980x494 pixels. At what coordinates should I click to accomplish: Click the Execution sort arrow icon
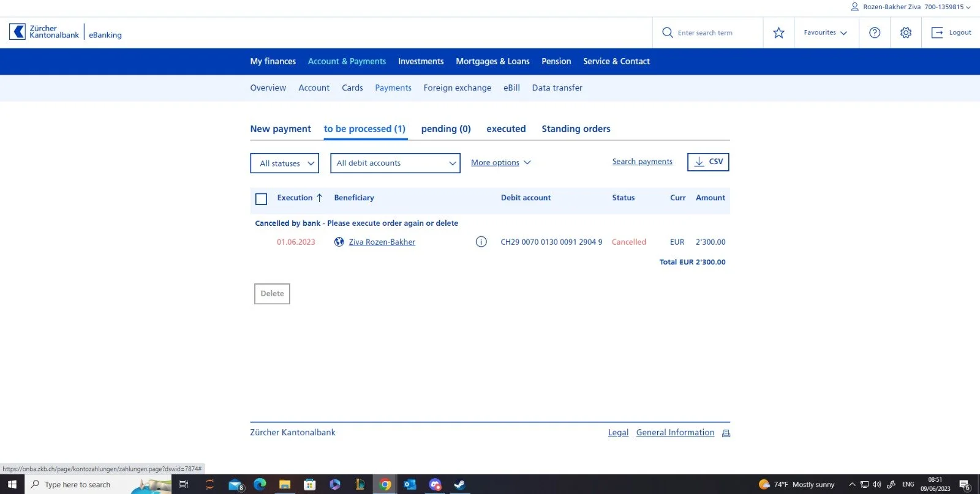(319, 198)
